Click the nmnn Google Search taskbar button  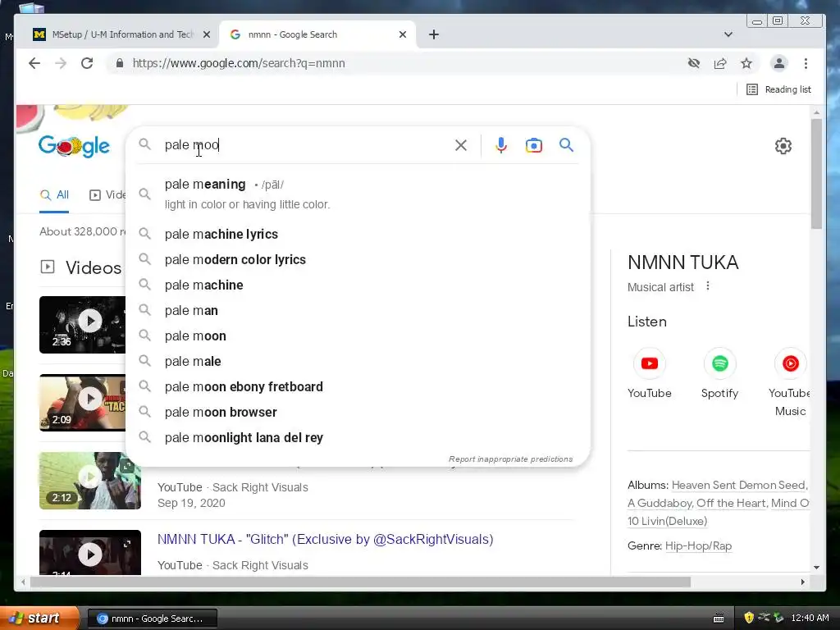pos(152,619)
